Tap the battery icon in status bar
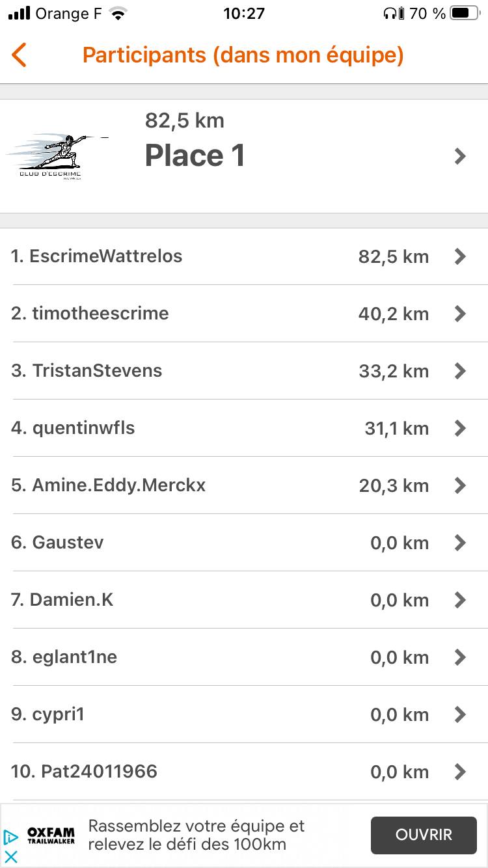 click(x=465, y=13)
